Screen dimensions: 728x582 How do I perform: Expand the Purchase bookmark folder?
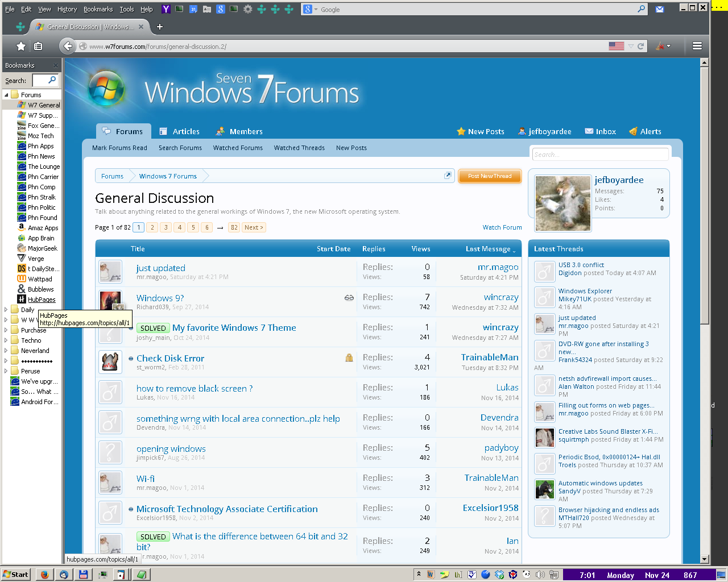pyautogui.click(x=6, y=330)
